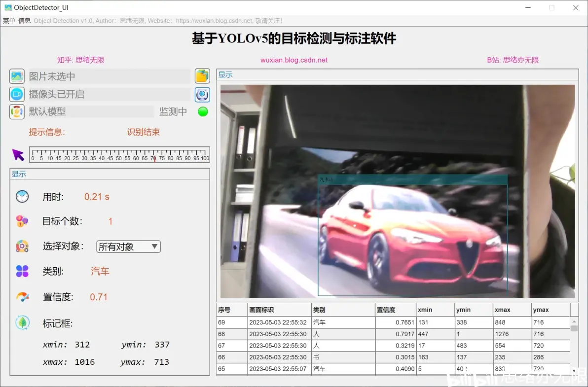Screen dimensions: 588x387
Task: Click the gauge icon beside 置信度
Action: click(22, 297)
